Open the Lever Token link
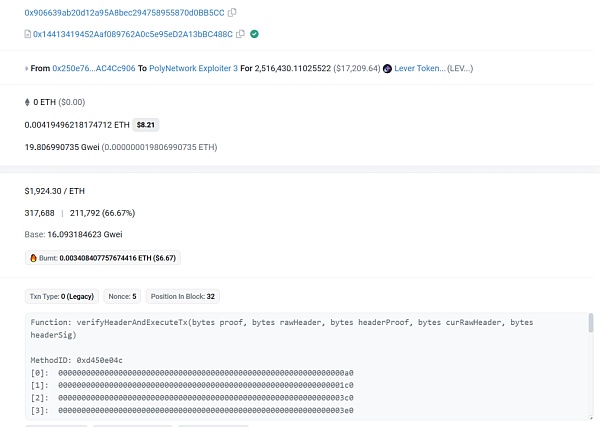The image size is (600, 427). 433,69
